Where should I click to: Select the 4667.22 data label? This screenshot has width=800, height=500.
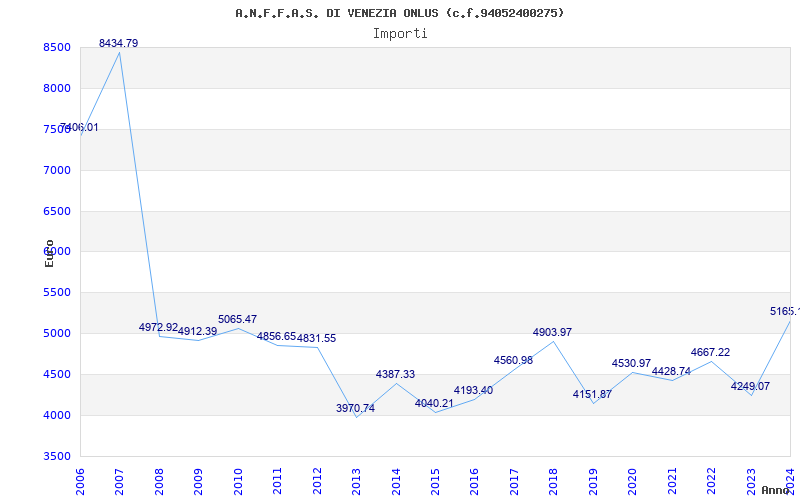(x=710, y=352)
